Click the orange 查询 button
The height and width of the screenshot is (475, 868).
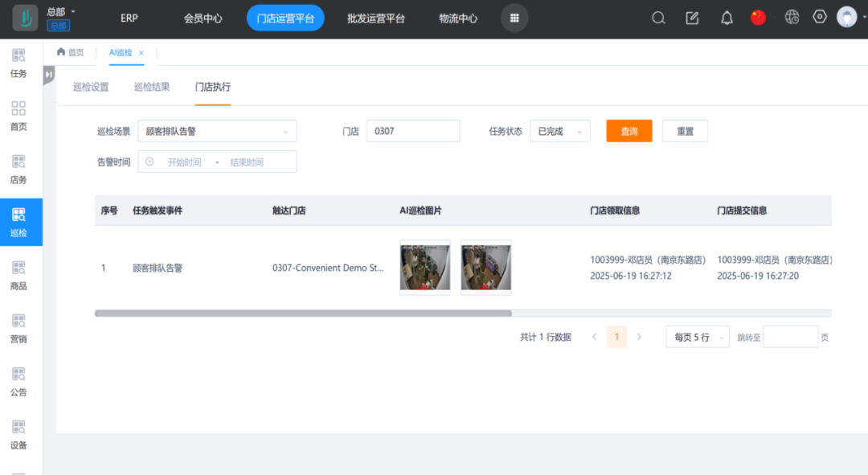click(628, 131)
